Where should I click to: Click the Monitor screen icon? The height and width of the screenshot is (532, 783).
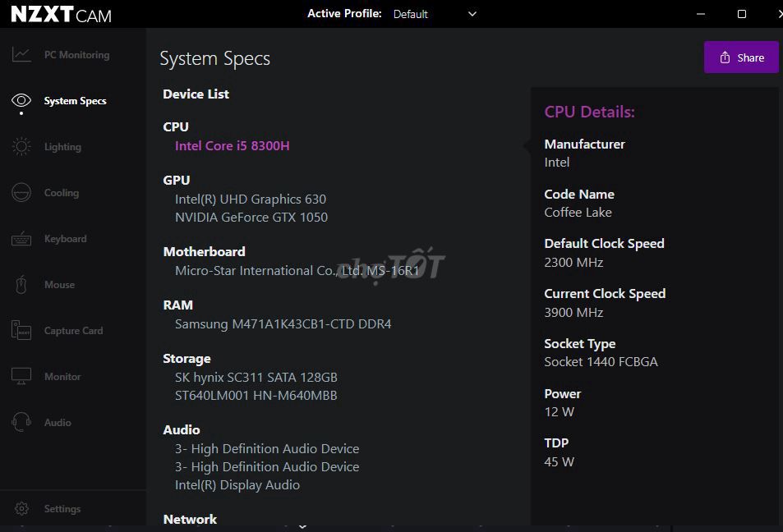pyautogui.click(x=21, y=376)
